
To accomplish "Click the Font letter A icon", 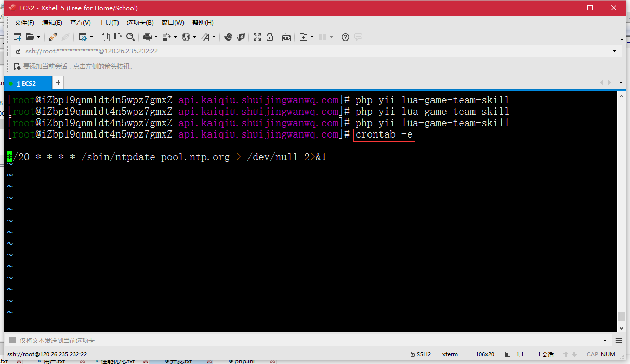I will [x=205, y=37].
